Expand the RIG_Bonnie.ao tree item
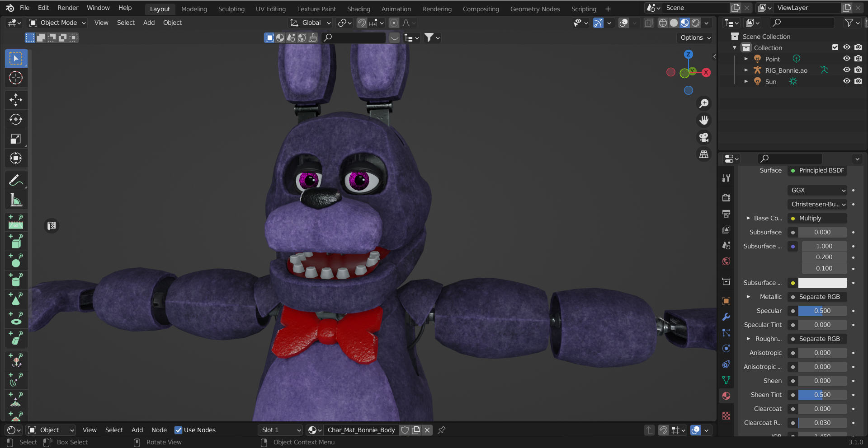868x448 pixels. point(746,70)
